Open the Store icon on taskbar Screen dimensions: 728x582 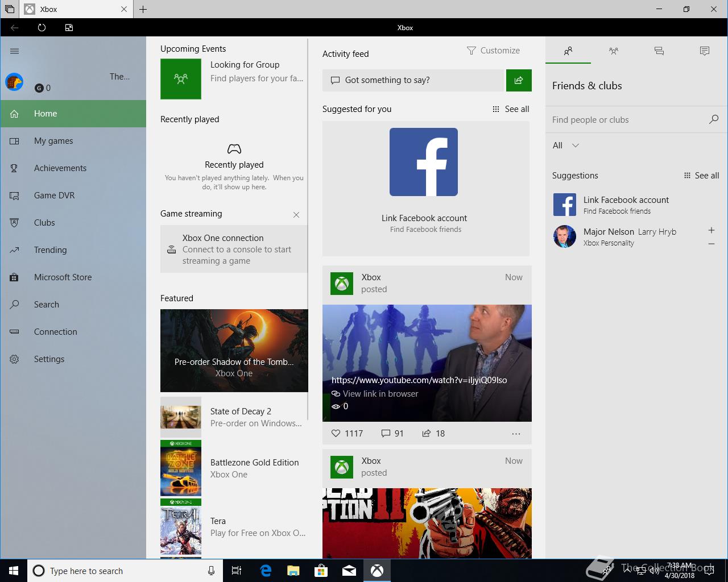click(x=321, y=571)
